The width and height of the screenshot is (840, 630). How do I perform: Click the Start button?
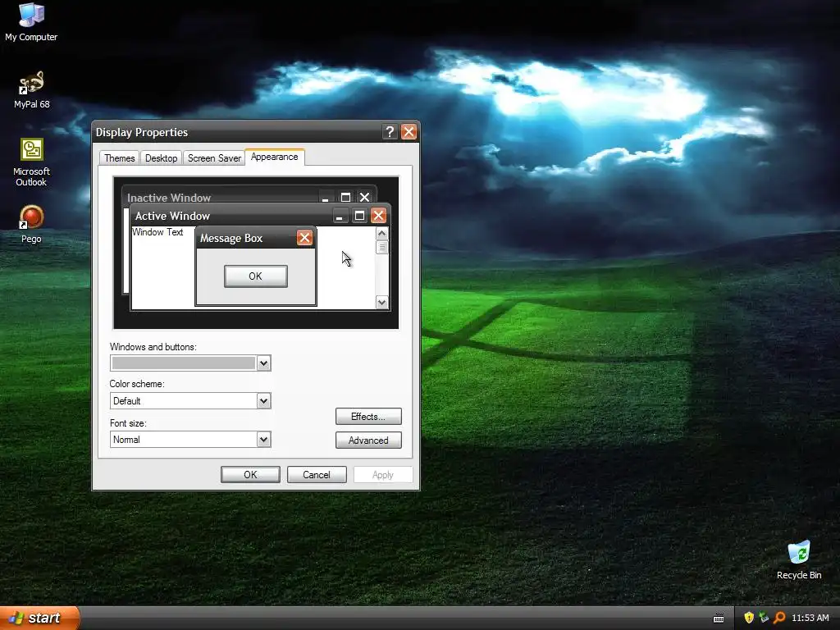[x=39, y=618]
